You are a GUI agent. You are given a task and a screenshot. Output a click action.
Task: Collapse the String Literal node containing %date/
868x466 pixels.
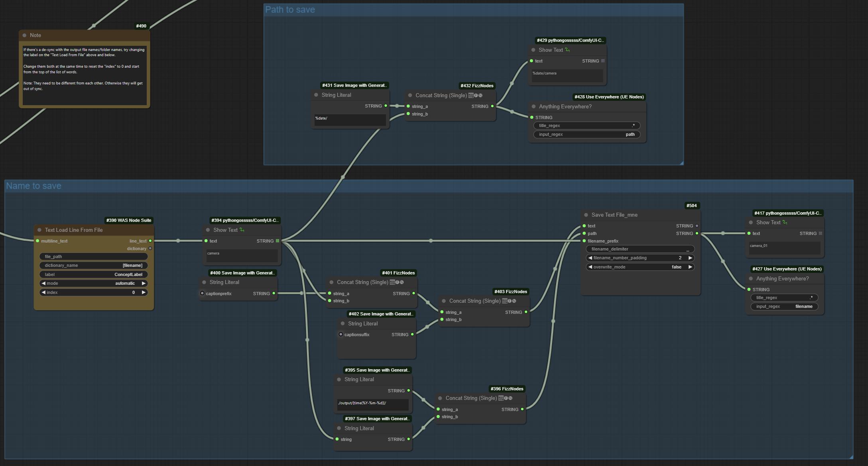click(x=316, y=95)
